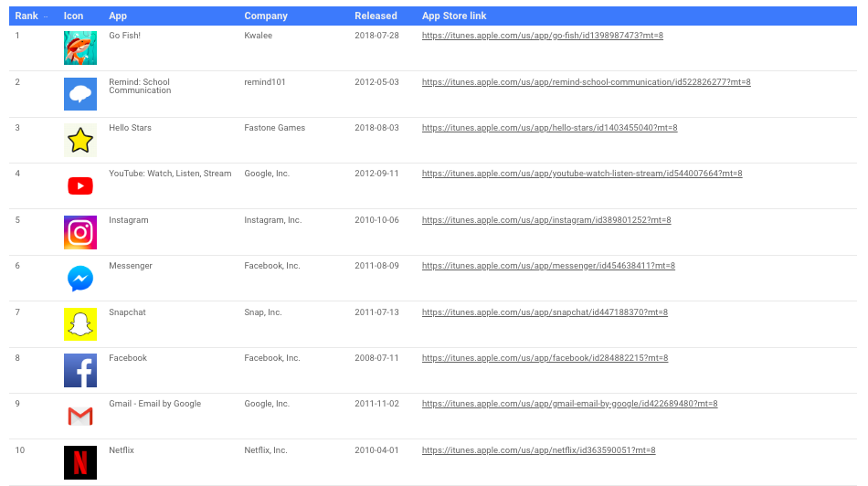Screen dimensions: 868x486
Task: Click release date 2010-04-01
Action: (x=376, y=450)
